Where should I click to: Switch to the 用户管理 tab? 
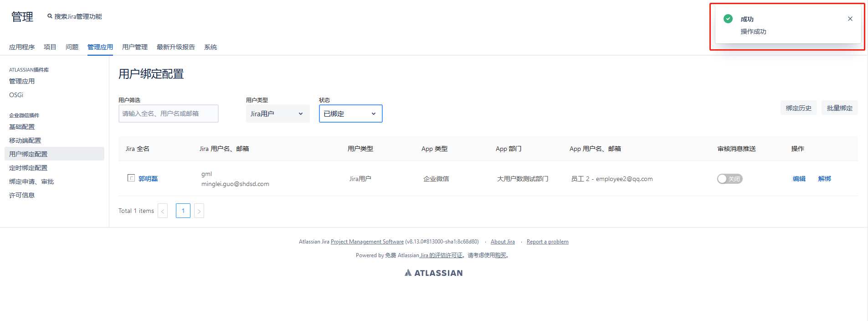click(x=135, y=47)
